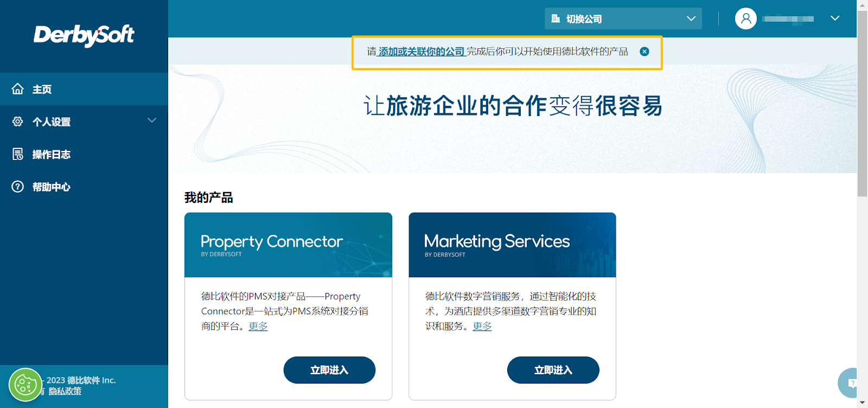Go to 主页 in sidebar
This screenshot has width=868, height=408.
point(84,89)
